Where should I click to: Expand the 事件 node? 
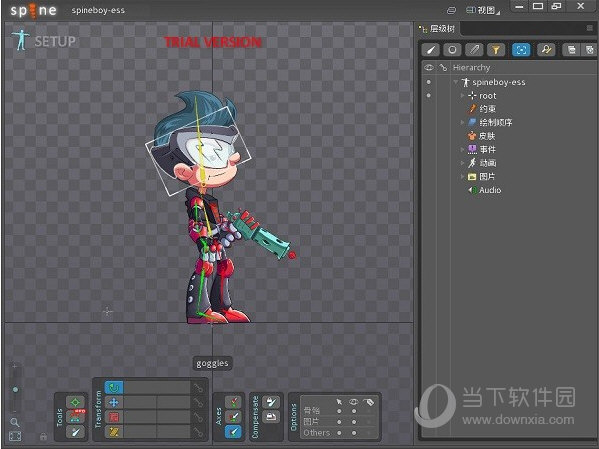point(462,149)
